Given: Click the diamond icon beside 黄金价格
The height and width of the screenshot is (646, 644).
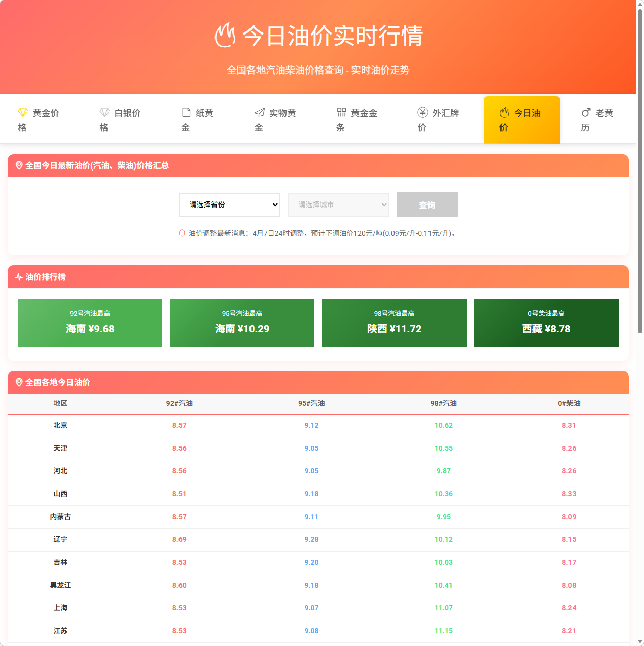Looking at the screenshot, I should [23, 112].
